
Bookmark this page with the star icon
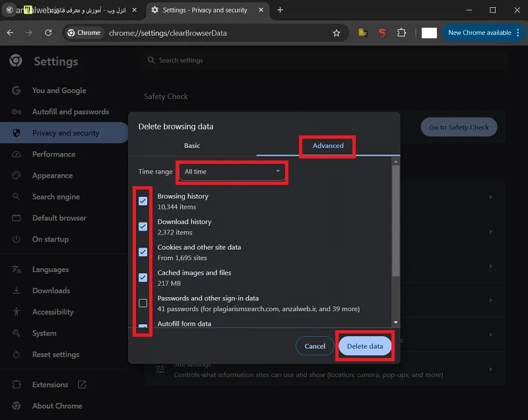[x=336, y=33]
